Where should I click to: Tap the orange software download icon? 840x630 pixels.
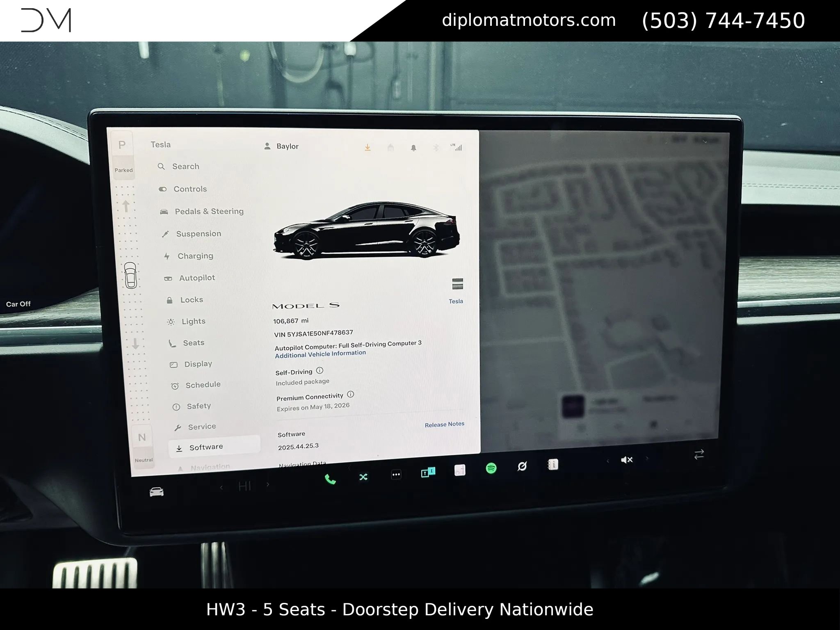(x=367, y=147)
